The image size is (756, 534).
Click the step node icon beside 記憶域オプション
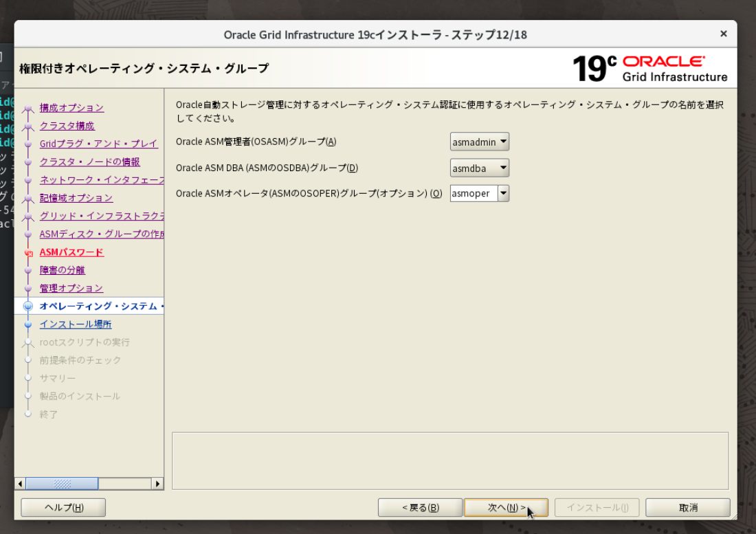tap(28, 199)
